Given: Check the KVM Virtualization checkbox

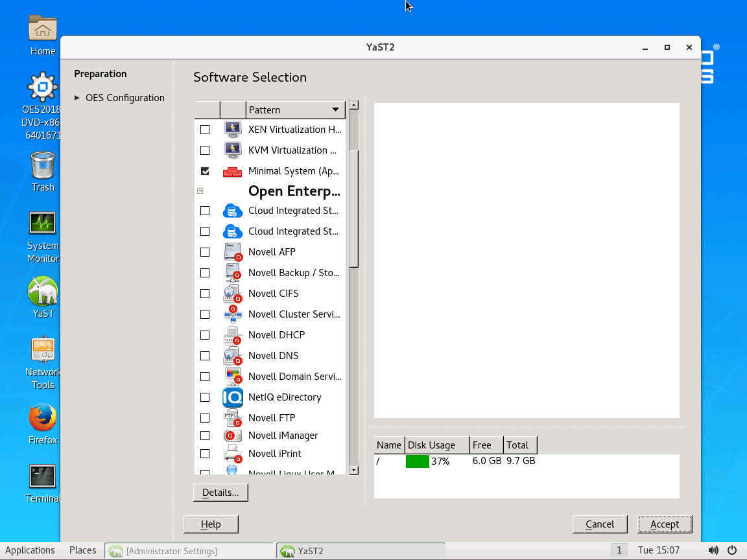Looking at the screenshot, I should (x=205, y=150).
